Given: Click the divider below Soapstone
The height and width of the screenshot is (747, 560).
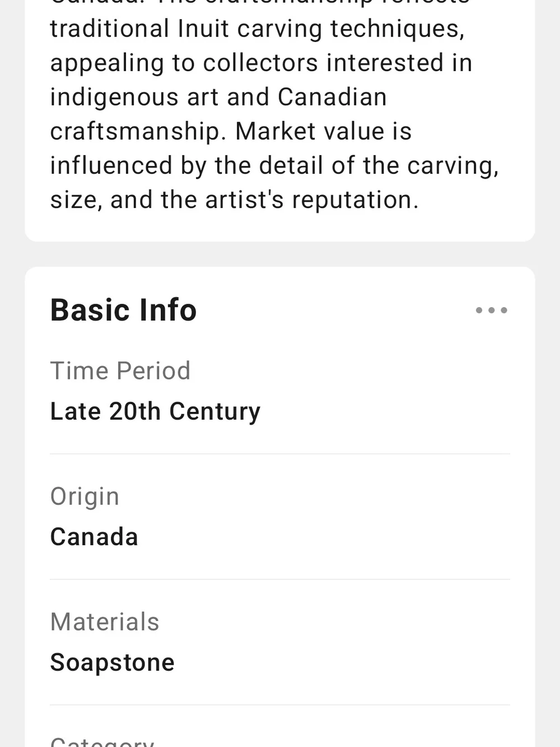Looking at the screenshot, I should click(280, 705).
